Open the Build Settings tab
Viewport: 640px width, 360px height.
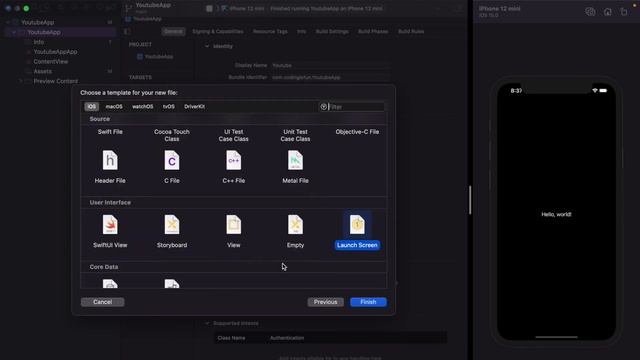click(x=332, y=31)
